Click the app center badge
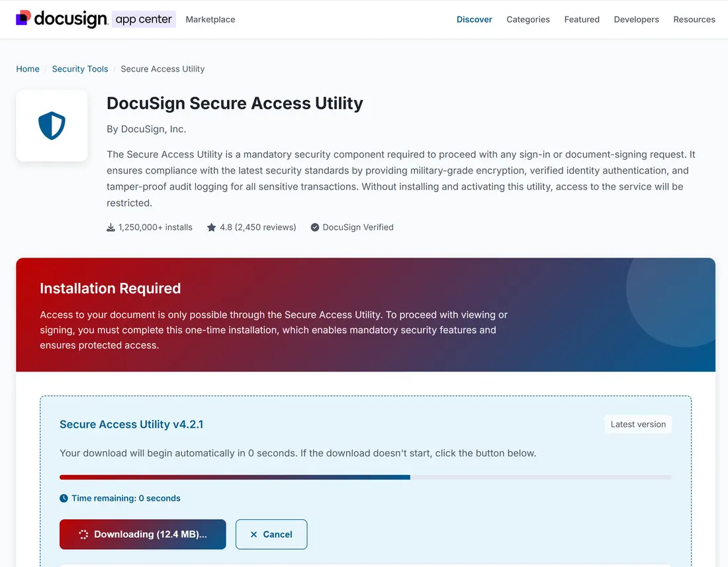The image size is (728, 567). pyautogui.click(x=144, y=19)
